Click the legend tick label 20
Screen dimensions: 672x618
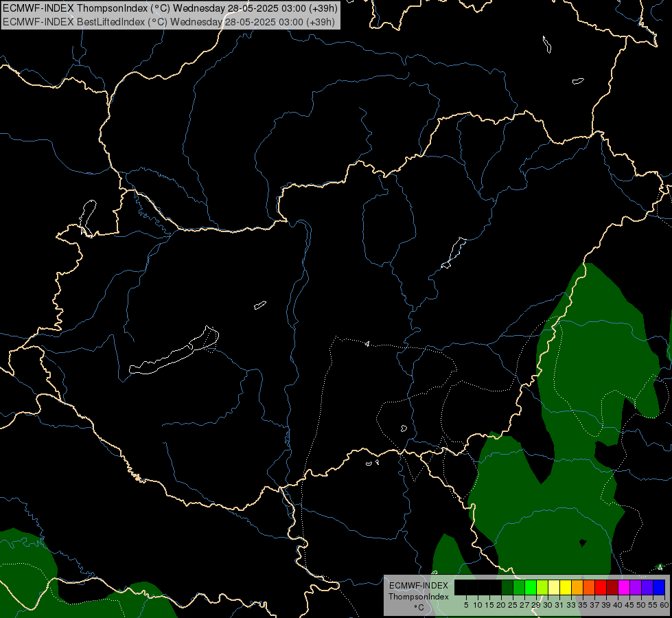point(501,605)
